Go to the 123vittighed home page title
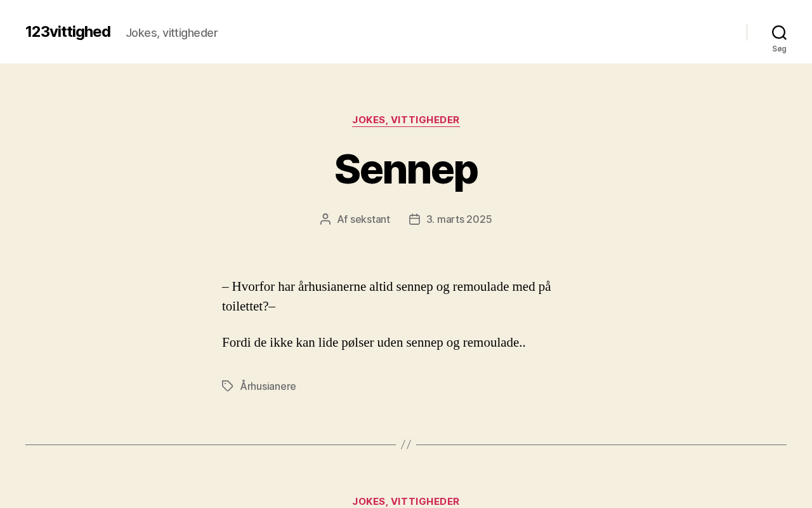812x508 pixels. tap(68, 32)
